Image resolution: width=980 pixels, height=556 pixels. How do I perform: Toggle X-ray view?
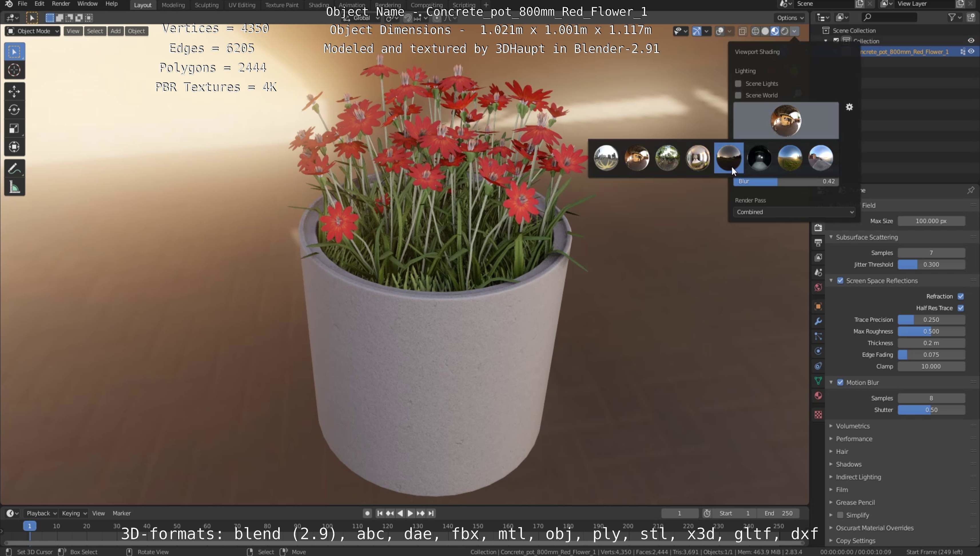[x=742, y=31]
